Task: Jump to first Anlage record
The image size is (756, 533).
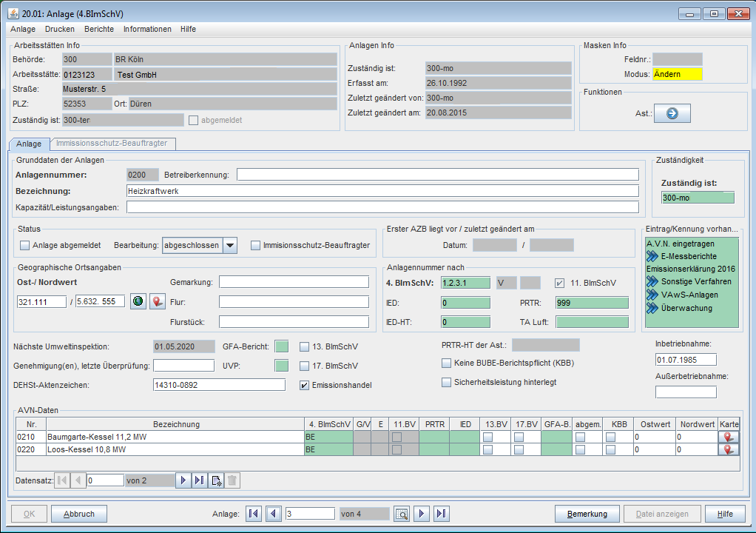Action: point(254,514)
